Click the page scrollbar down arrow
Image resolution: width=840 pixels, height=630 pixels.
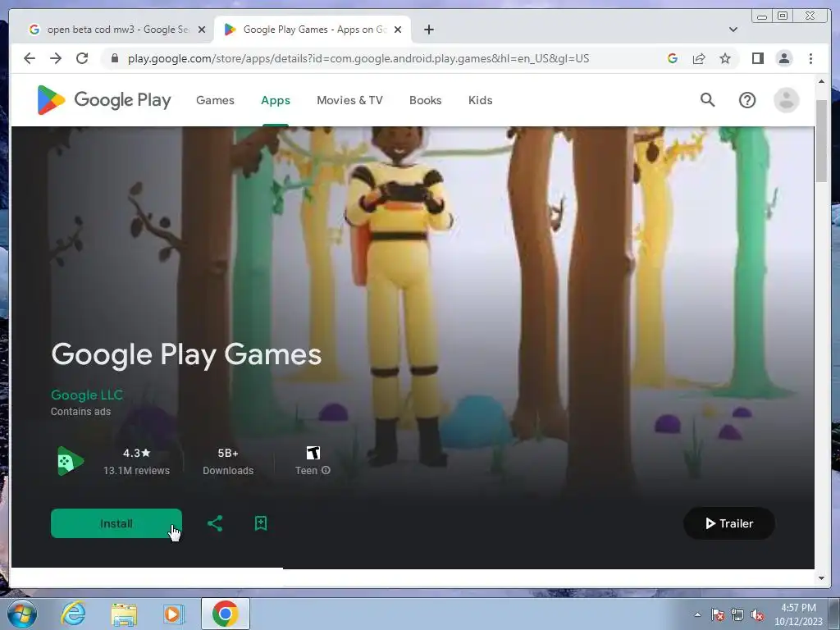pyautogui.click(x=821, y=578)
